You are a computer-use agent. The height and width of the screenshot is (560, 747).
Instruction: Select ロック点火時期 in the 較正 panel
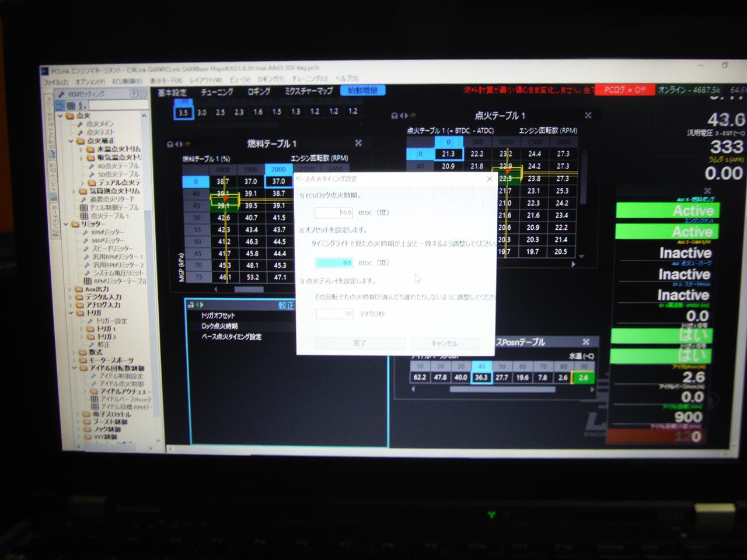(x=219, y=326)
